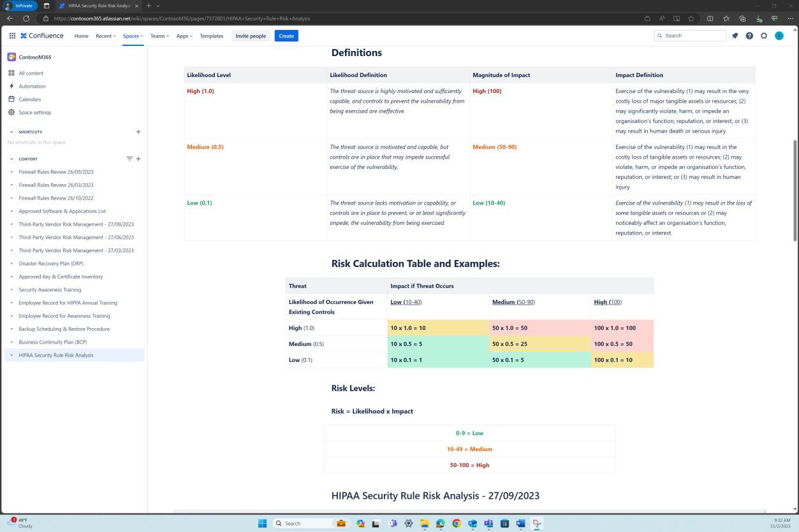799x532 pixels.
Task: Click the Create button
Action: point(286,36)
